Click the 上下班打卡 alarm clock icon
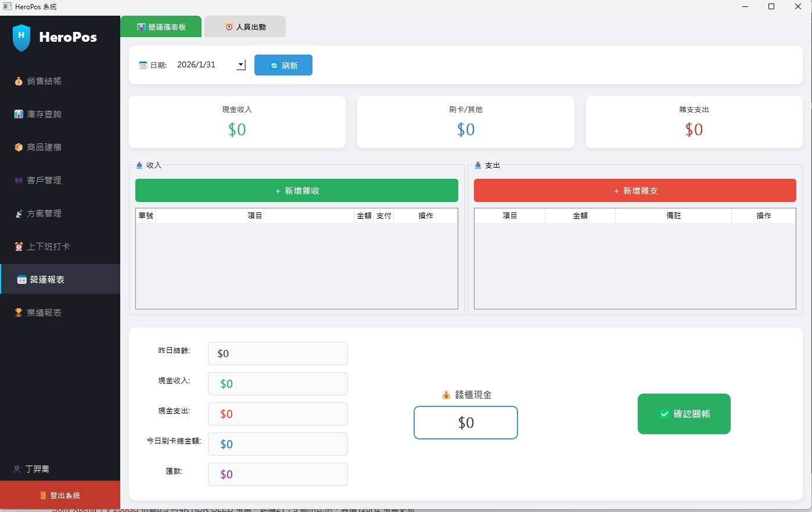Image resolution: width=812 pixels, height=512 pixels. (18, 247)
